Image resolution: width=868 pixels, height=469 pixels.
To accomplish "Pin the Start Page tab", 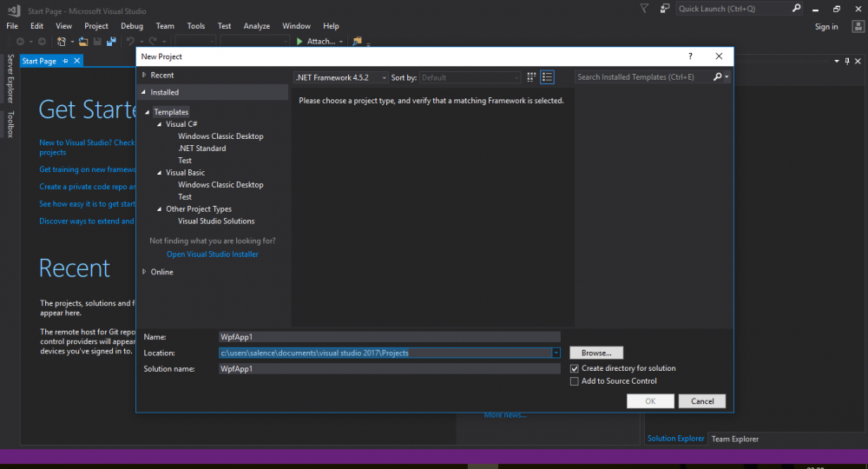I will (65, 61).
